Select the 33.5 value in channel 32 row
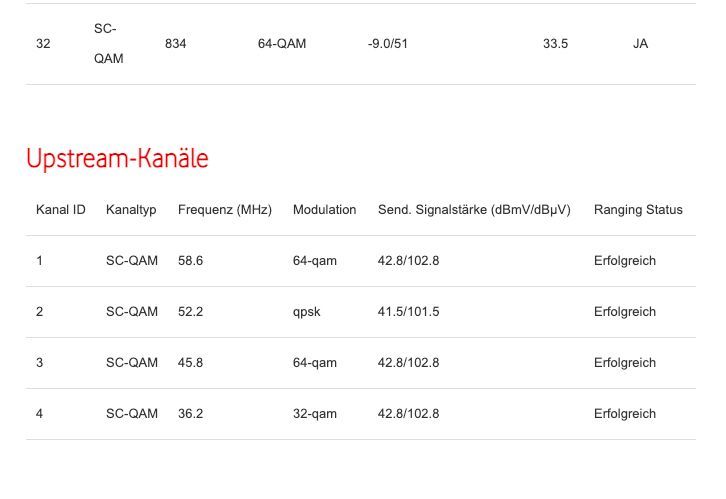Image resolution: width=726 pixels, height=499 pixels. click(x=556, y=44)
